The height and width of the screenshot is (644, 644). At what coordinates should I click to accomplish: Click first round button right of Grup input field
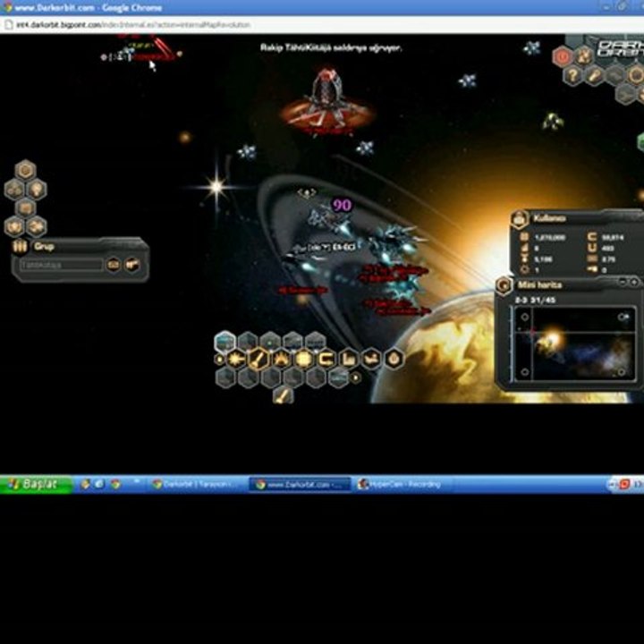click(114, 265)
